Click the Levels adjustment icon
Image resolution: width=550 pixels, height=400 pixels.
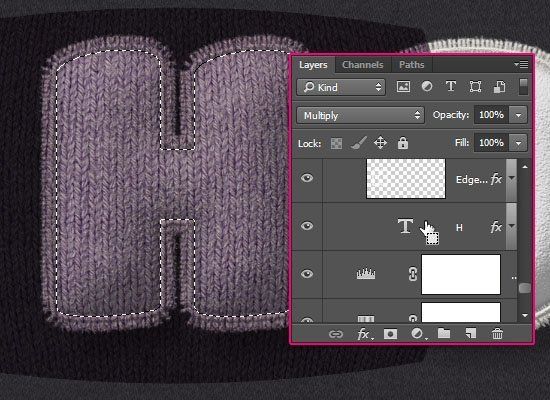[366, 274]
